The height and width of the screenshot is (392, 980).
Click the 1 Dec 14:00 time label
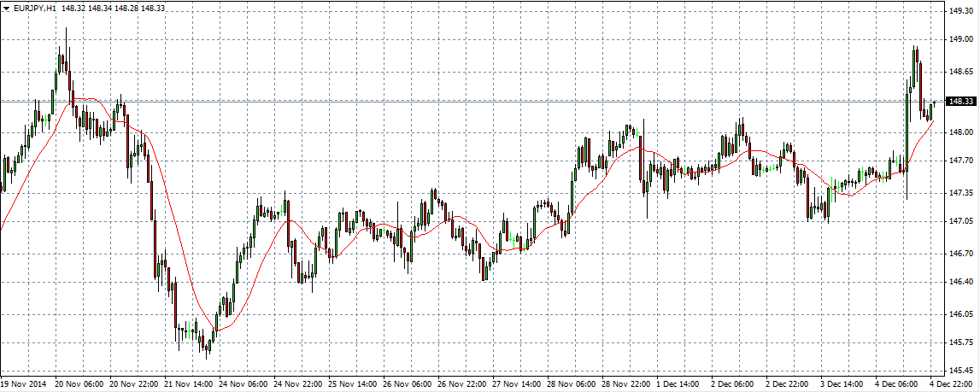pyautogui.click(x=678, y=383)
